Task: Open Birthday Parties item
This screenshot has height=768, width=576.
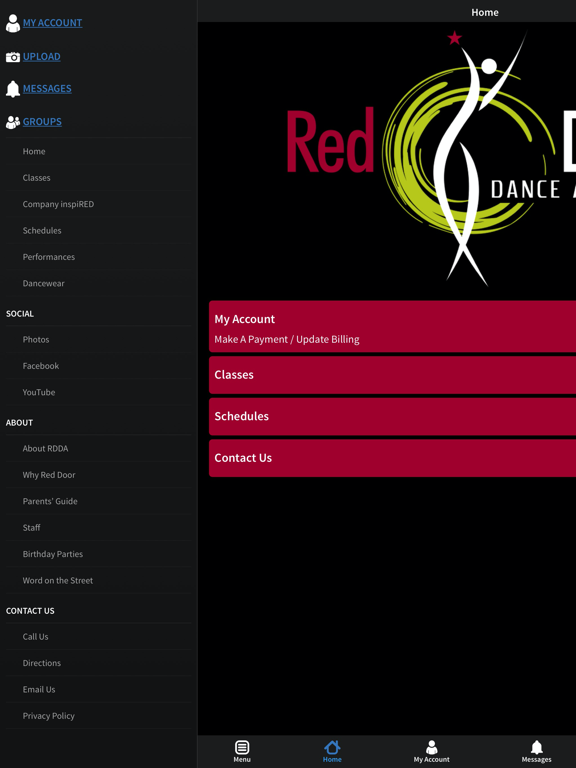Action: point(98,554)
